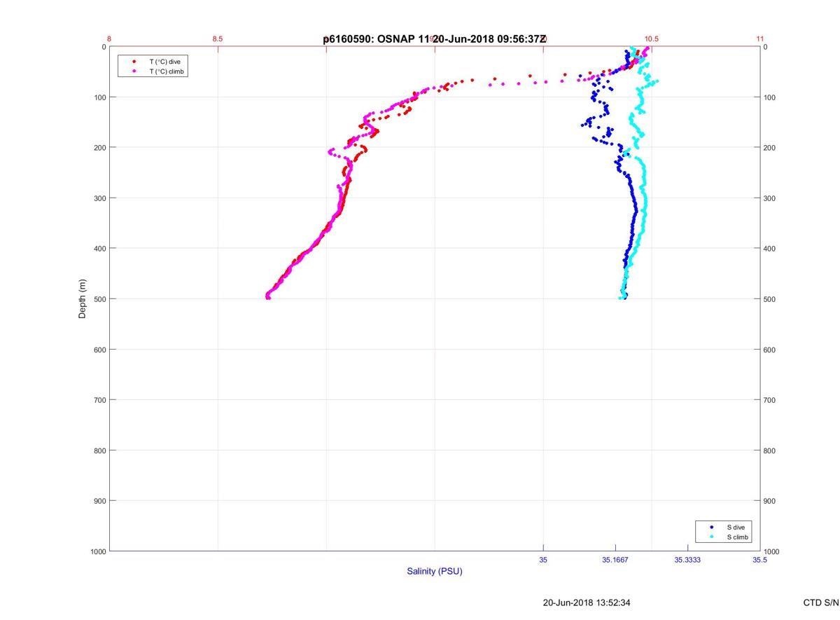Click the left depth axis tick 500
Image resolution: width=840 pixels, height=620 pixels.
coord(99,299)
